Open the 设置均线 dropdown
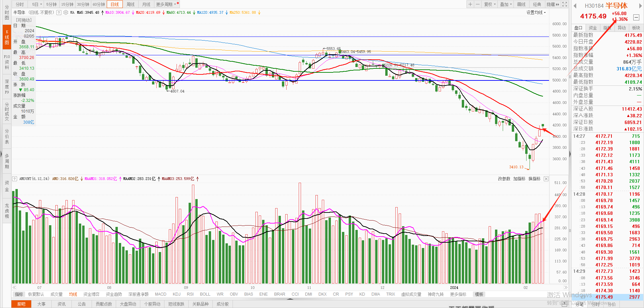Screen dimensions: 644x308 coord(536,12)
